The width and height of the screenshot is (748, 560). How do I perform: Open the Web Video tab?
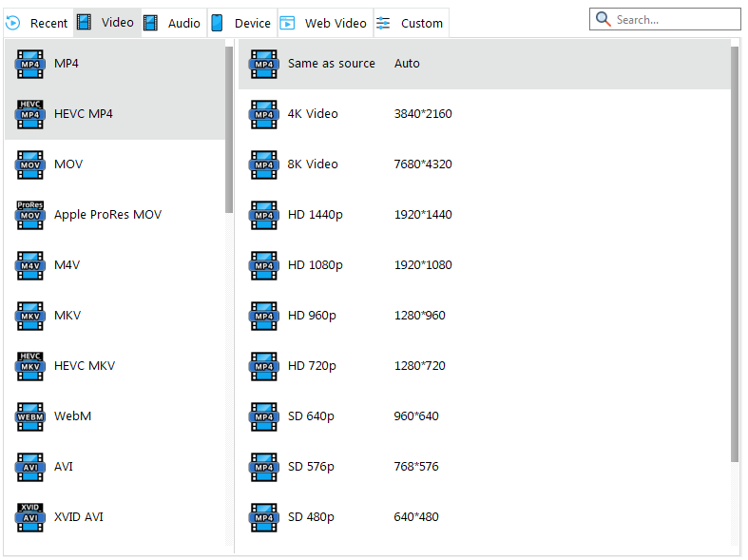click(324, 23)
